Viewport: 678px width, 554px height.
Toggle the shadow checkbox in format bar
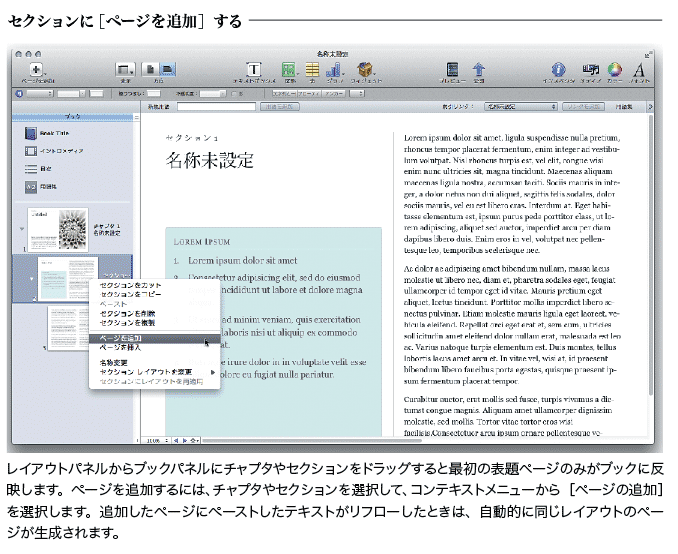click(x=234, y=93)
